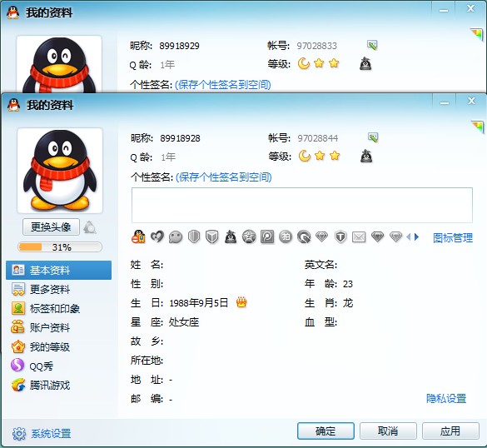Minimize the front 我的资料 window
This screenshot has height=448, width=487.
click(445, 102)
